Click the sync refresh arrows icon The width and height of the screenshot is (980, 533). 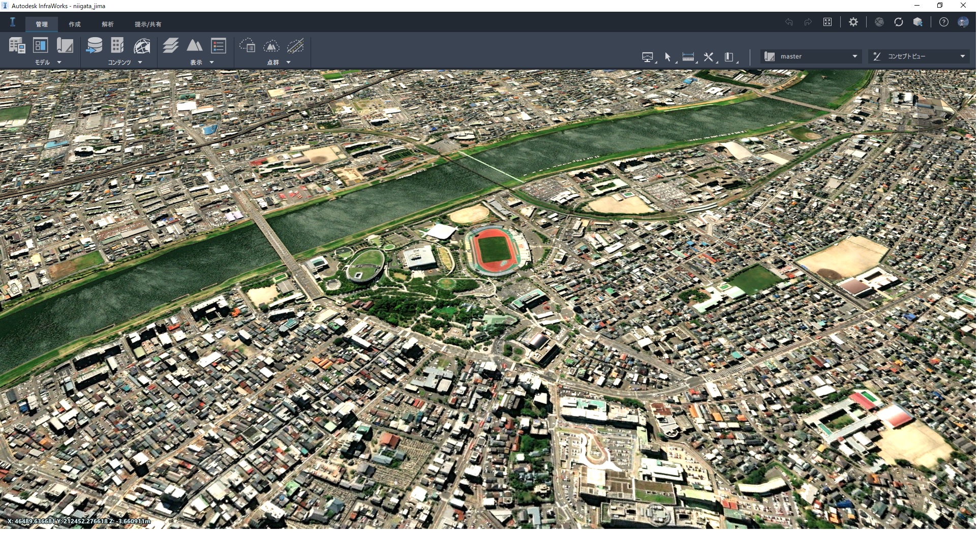[899, 22]
